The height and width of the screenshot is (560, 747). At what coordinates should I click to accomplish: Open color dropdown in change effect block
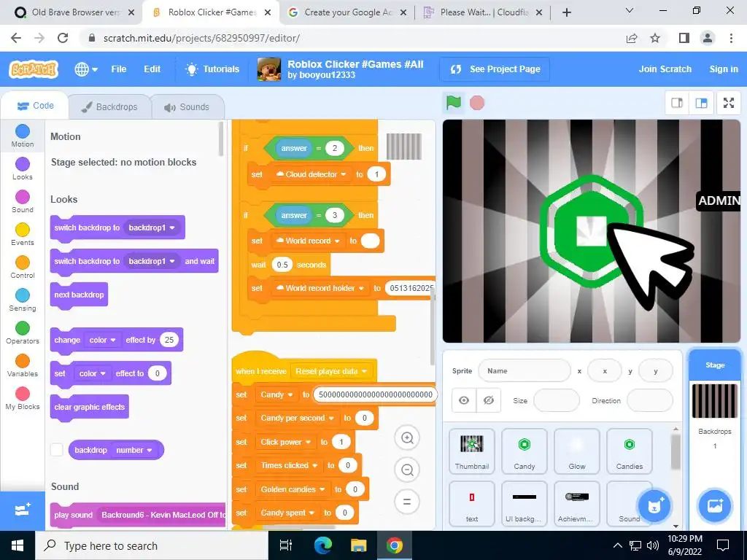pyautogui.click(x=102, y=340)
